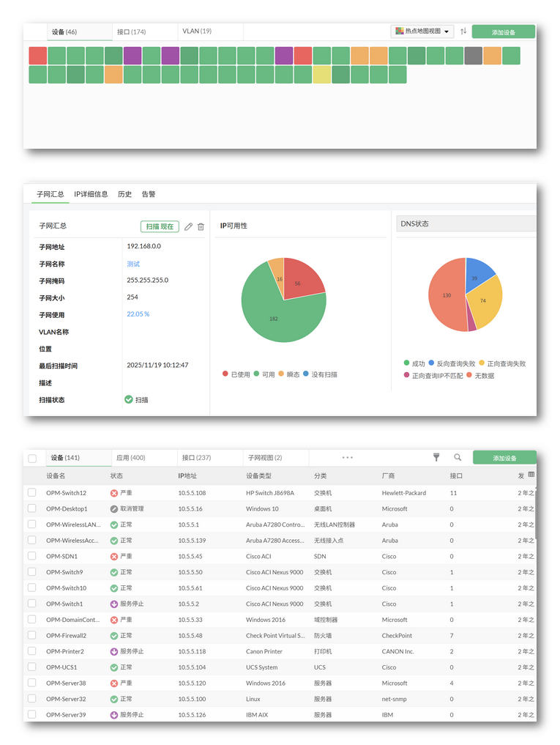Open the DNS状态 chart selector dropdown

coord(466,223)
